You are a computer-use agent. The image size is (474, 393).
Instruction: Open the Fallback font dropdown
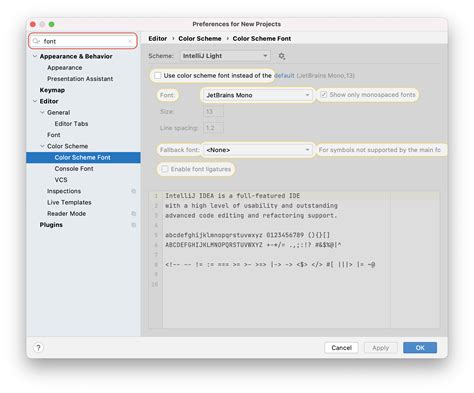click(257, 150)
